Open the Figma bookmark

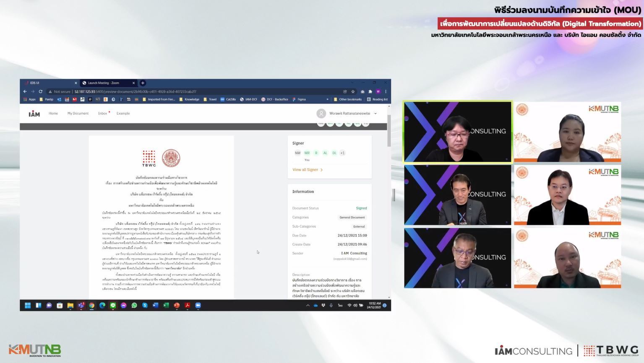click(299, 99)
